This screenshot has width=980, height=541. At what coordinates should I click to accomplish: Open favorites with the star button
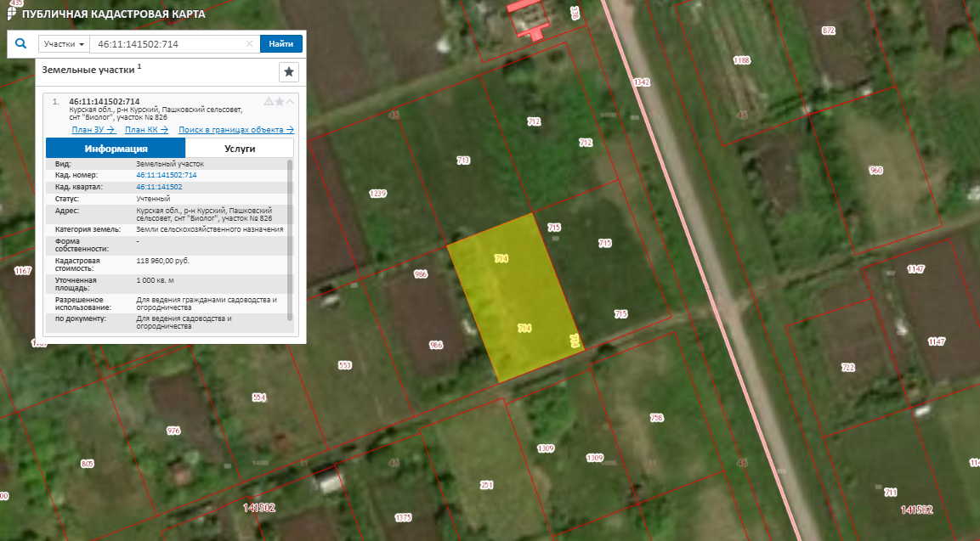pos(288,72)
